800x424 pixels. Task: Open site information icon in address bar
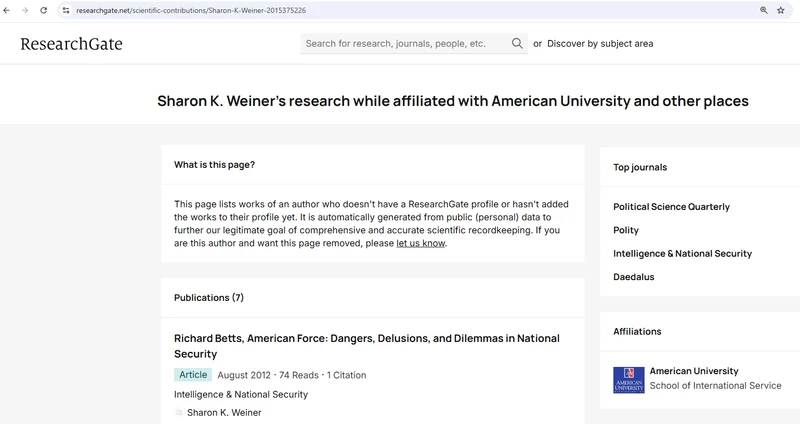(x=66, y=10)
